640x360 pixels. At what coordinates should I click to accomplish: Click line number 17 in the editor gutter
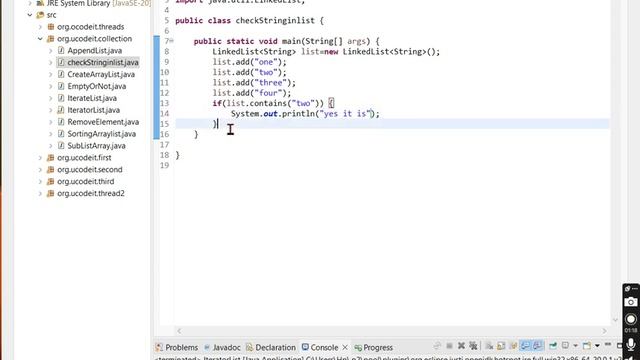pyautogui.click(x=164, y=144)
